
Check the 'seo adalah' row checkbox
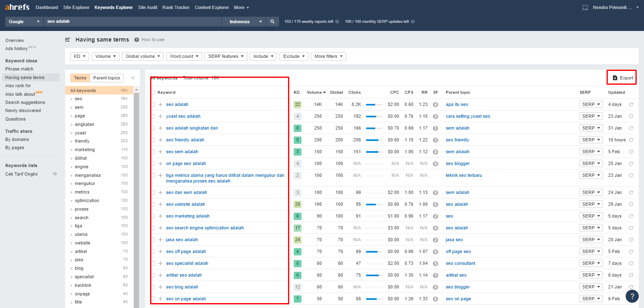pos(153,105)
